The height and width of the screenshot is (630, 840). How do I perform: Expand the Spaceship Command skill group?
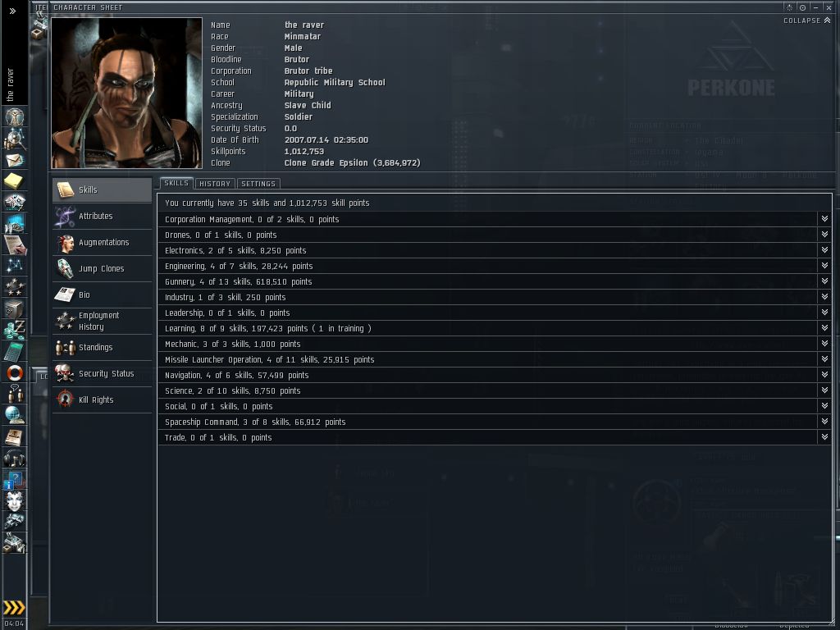[824, 421]
